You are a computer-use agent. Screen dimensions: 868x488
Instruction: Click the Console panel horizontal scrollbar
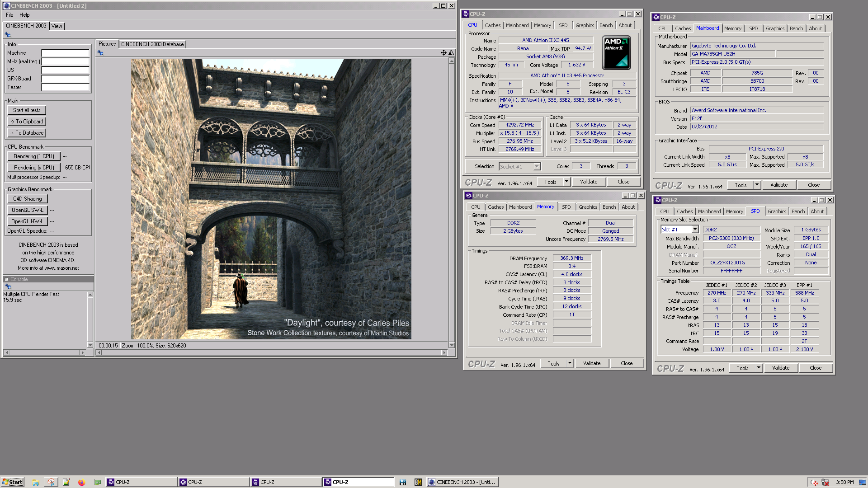pyautogui.click(x=44, y=352)
